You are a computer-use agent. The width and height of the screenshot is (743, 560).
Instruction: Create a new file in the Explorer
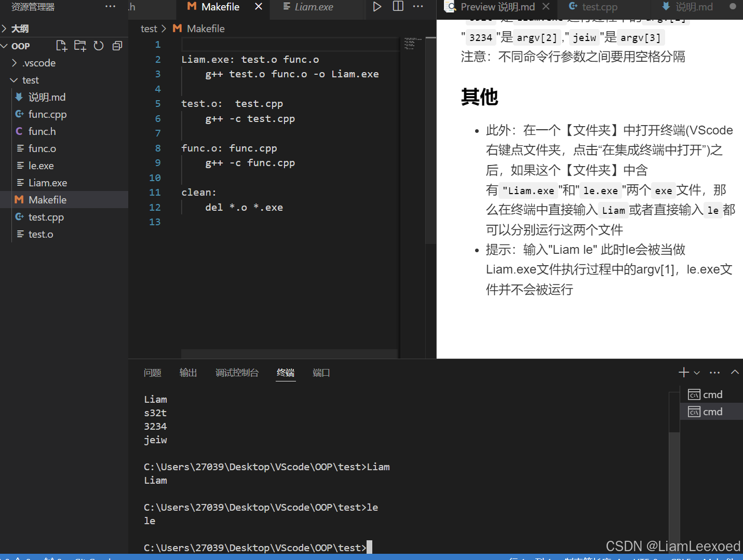(61, 46)
